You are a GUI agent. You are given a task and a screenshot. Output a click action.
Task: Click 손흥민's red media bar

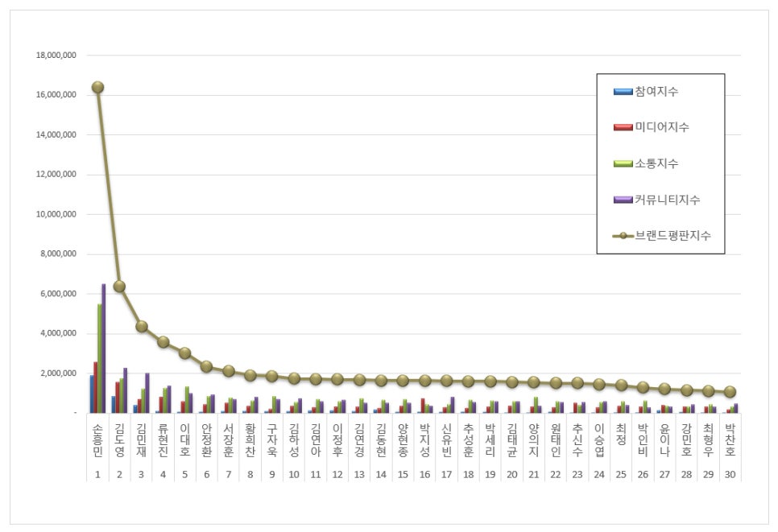point(96,388)
